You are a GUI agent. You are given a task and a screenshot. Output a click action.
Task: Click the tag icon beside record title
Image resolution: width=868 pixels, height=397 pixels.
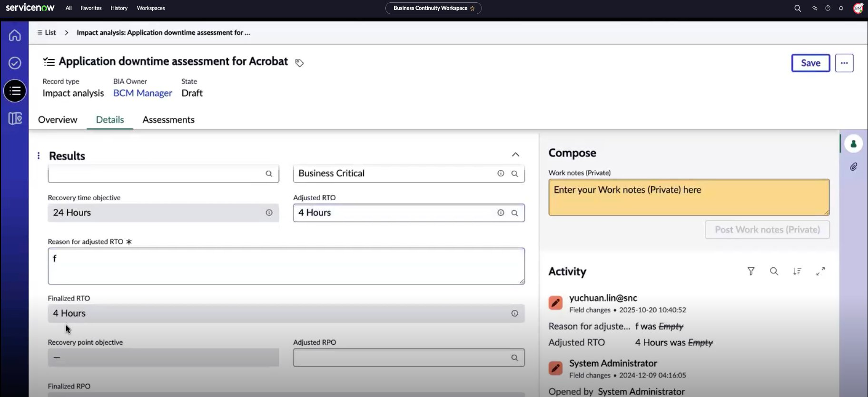299,63
